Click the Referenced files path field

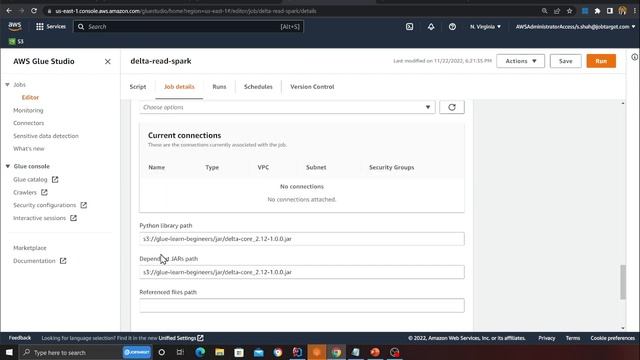point(302,305)
